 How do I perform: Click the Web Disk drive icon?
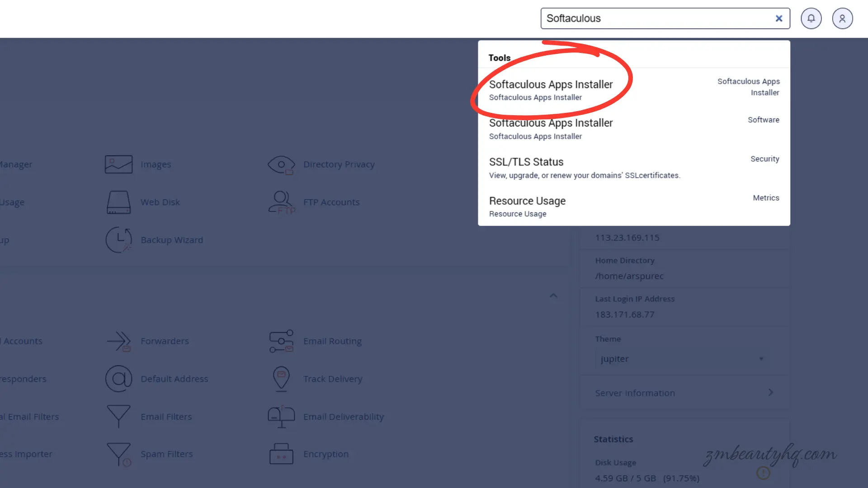118,202
